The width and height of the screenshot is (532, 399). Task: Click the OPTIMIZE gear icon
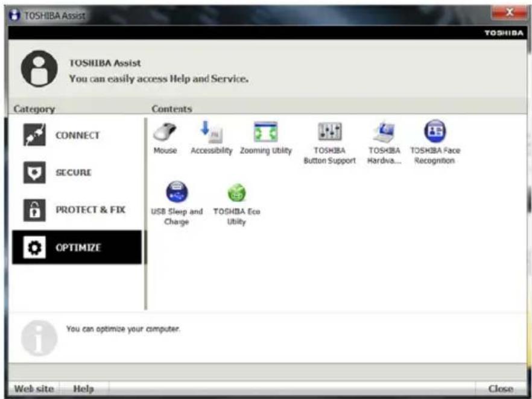click(34, 248)
